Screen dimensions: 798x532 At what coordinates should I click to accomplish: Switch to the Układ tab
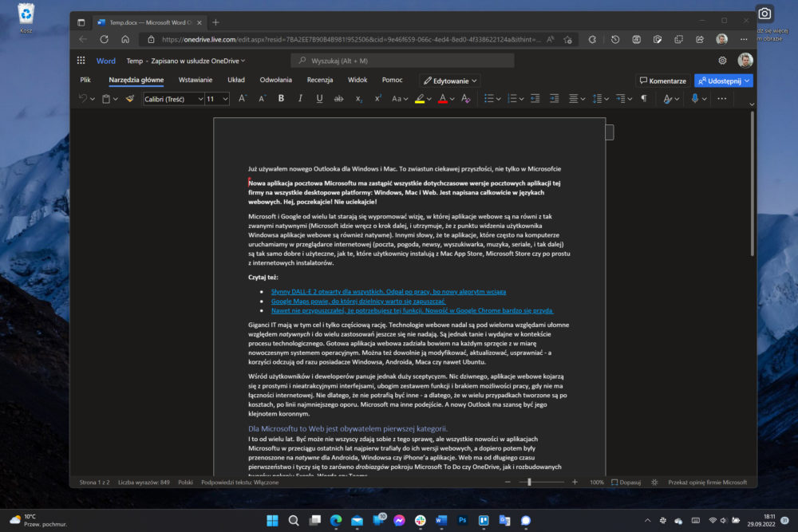[x=236, y=80]
